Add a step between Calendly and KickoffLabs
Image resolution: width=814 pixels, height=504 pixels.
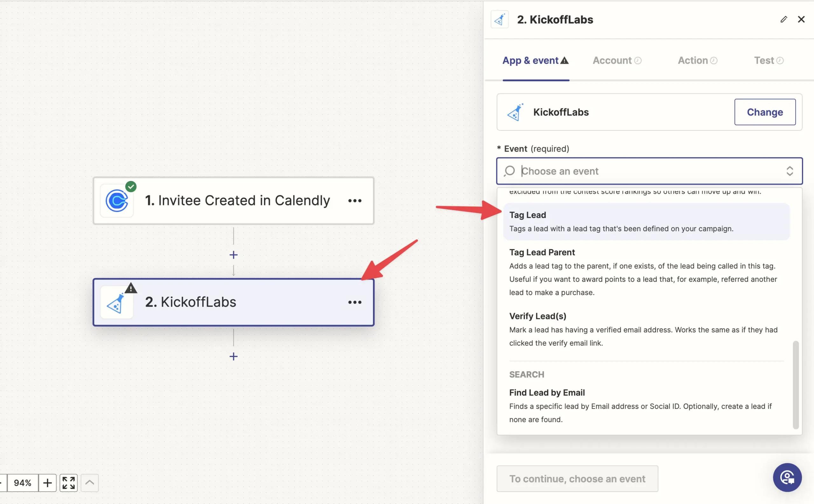point(234,255)
